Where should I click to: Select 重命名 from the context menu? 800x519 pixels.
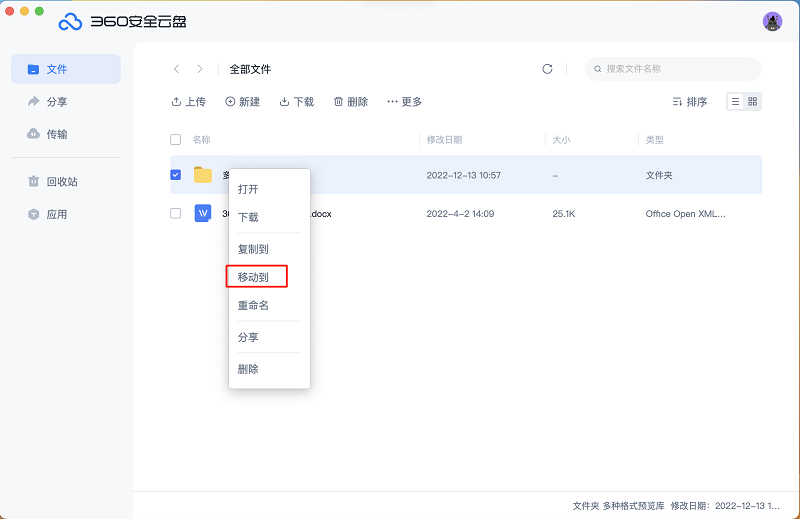tap(254, 305)
